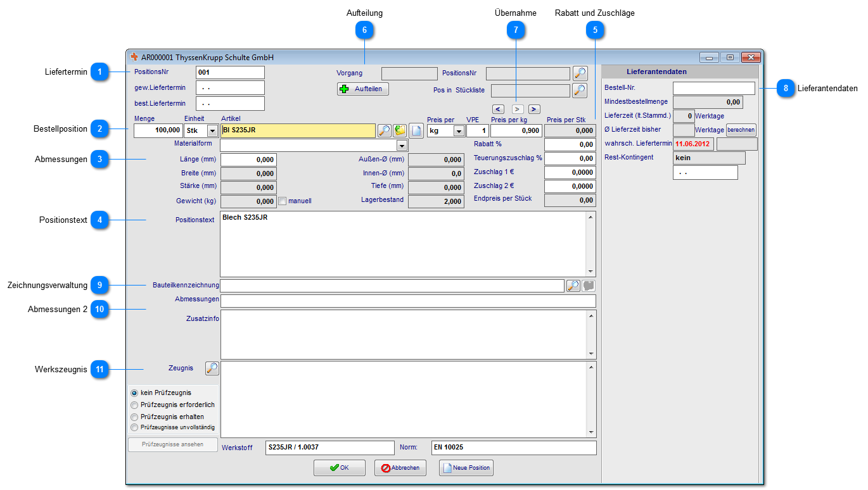The height and width of the screenshot is (490, 868).
Task: Click the gew.Liefertermin date field
Action: pyautogui.click(x=230, y=88)
